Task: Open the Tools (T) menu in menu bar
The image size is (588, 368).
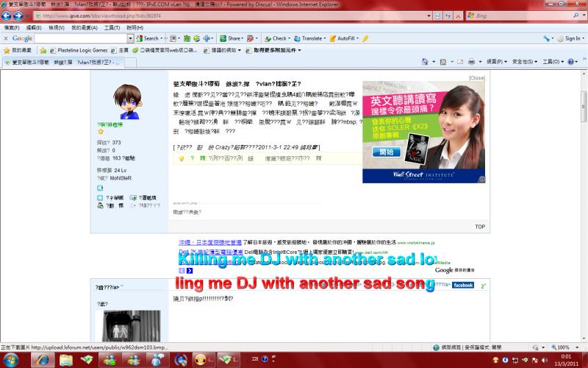Action: click(x=112, y=28)
